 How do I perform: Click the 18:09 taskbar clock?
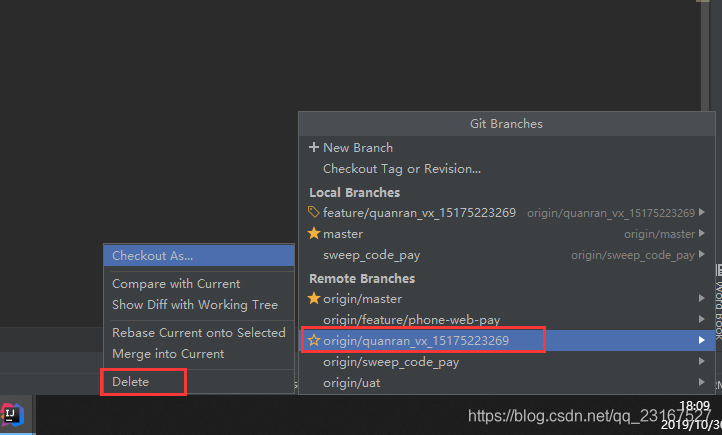pos(695,406)
